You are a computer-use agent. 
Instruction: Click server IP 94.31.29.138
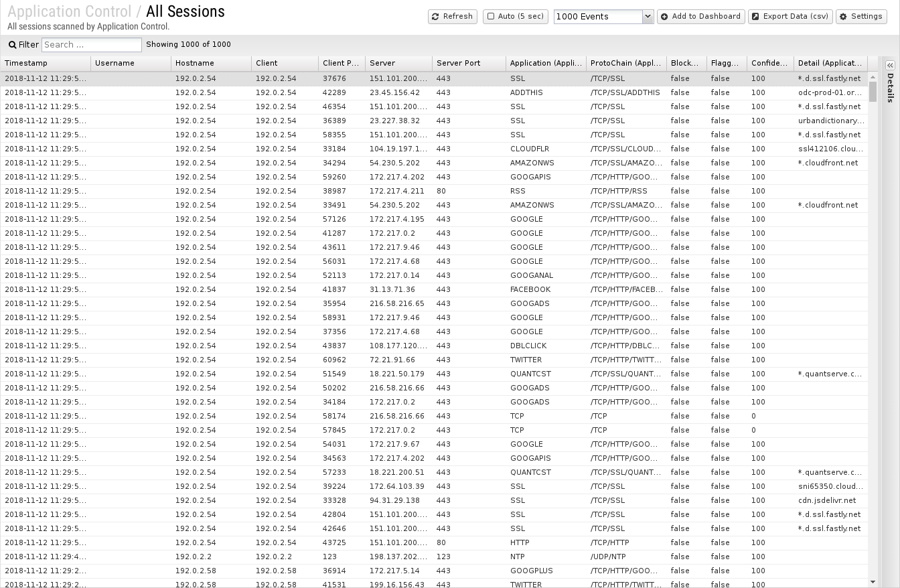(x=394, y=500)
